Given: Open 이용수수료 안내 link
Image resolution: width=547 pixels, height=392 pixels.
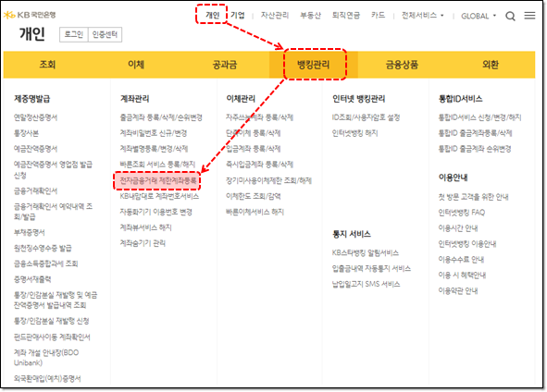Looking at the screenshot, I should tap(461, 259).
